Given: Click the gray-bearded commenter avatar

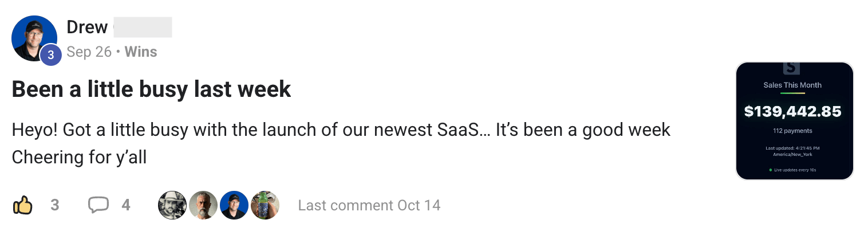Looking at the screenshot, I should pyautogui.click(x=203, y=205).
